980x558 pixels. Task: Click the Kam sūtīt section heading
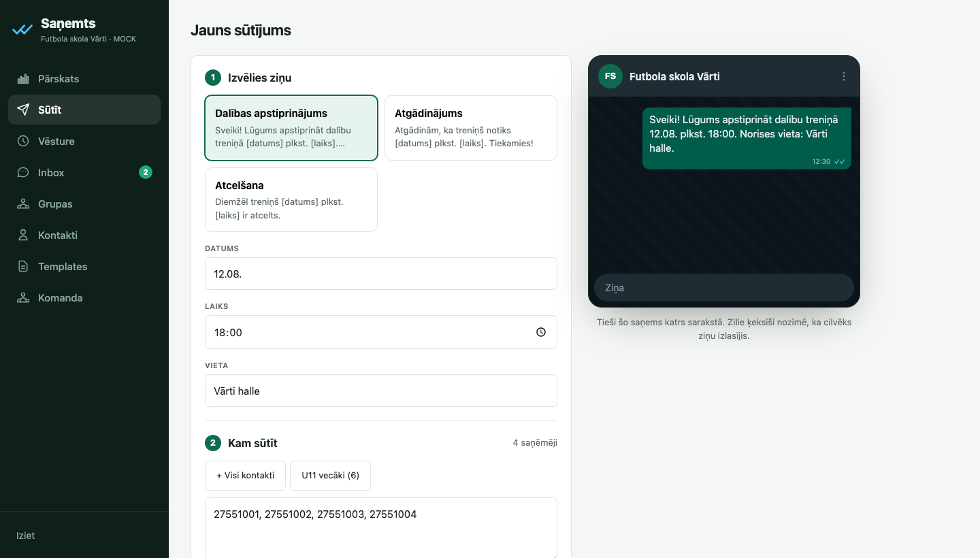pyautogui.click(x=252, y=443)
